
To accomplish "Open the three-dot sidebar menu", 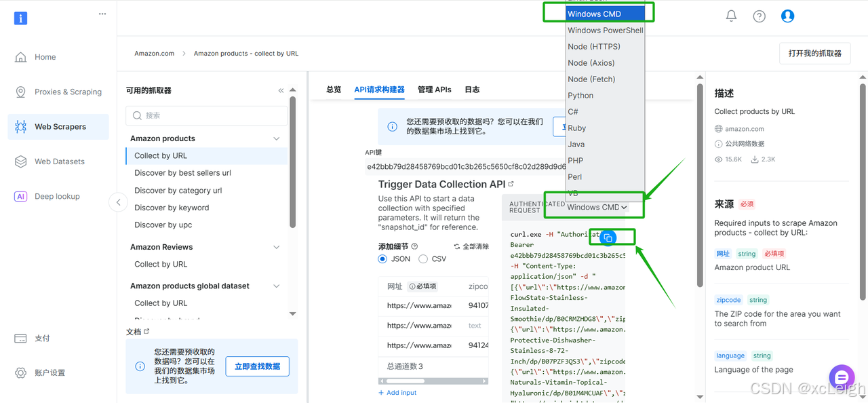I will [102, 14].
